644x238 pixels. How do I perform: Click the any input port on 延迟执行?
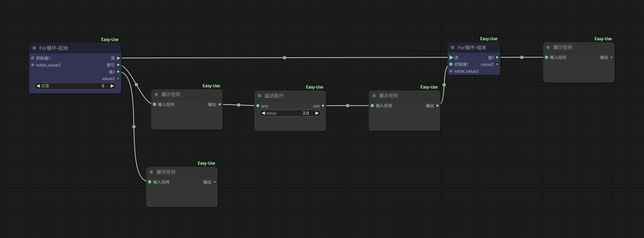pos(258,106)
